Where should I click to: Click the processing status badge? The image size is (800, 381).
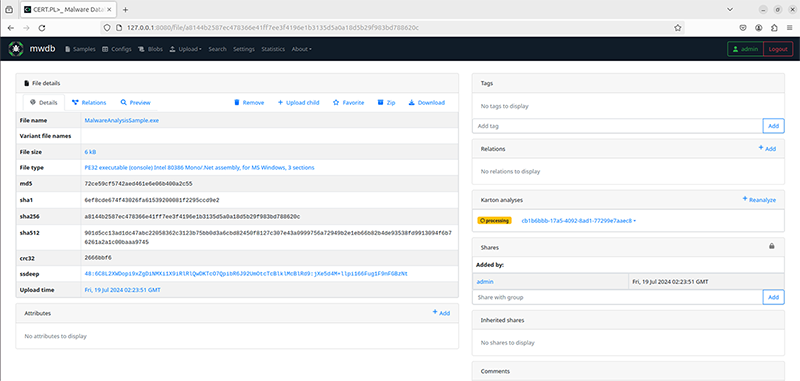[x=494, y=221]
